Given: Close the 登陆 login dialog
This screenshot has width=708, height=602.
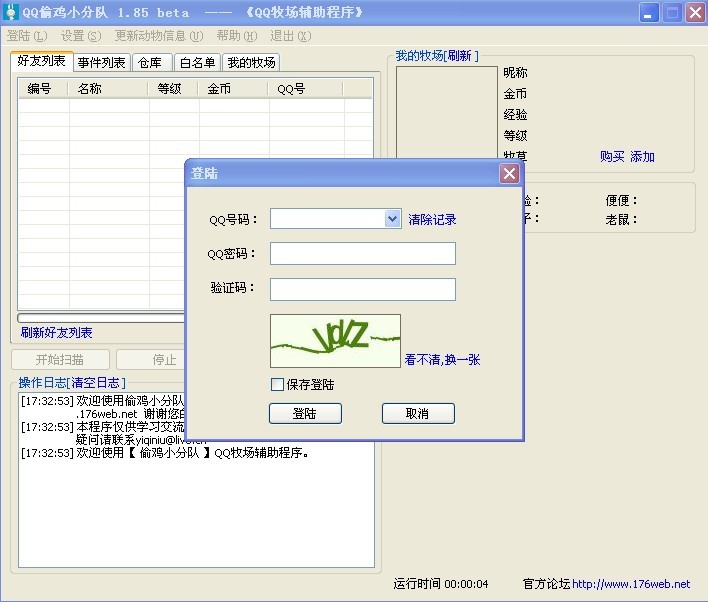Looking at the screenshot, I should pyautogui.click(x=509, y=173).
